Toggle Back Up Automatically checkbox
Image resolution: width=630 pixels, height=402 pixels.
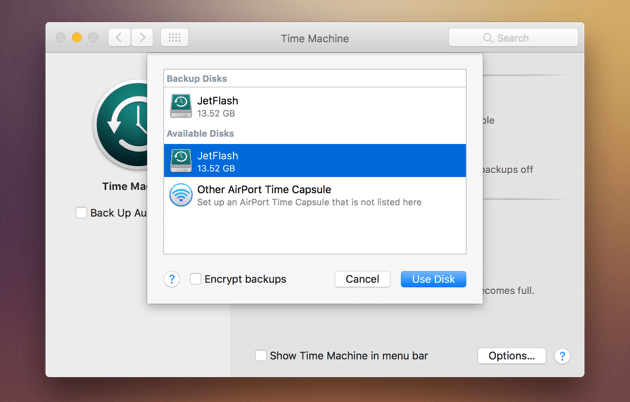(81, 212)
